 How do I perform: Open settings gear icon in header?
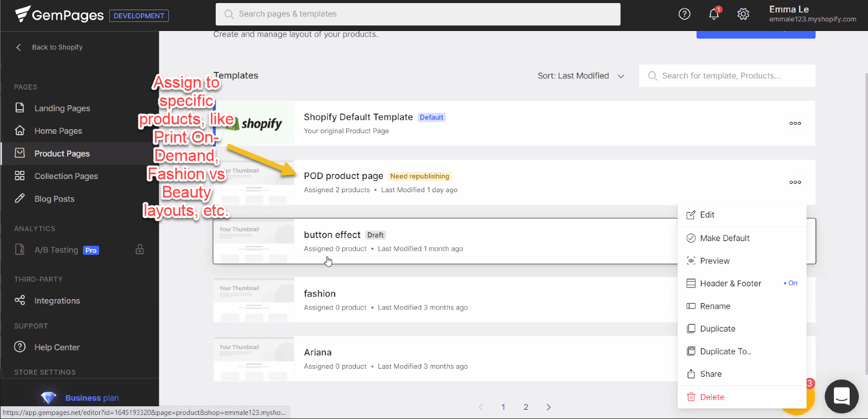coord(743,14)
